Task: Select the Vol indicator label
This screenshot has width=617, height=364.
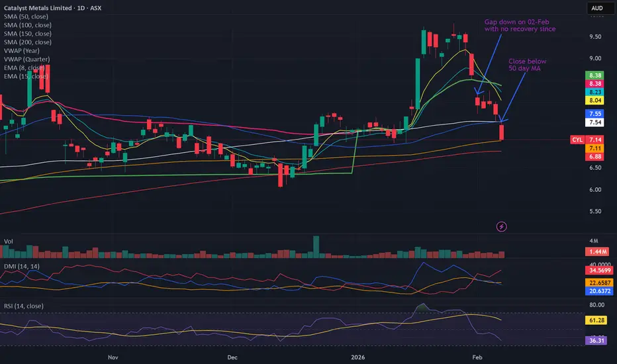Action: coord(8,241)
